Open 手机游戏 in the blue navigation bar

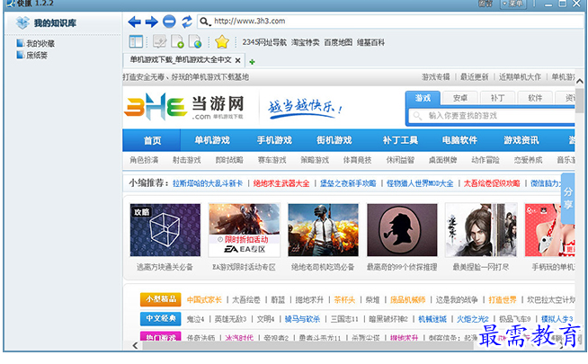[x=274, y=140]
